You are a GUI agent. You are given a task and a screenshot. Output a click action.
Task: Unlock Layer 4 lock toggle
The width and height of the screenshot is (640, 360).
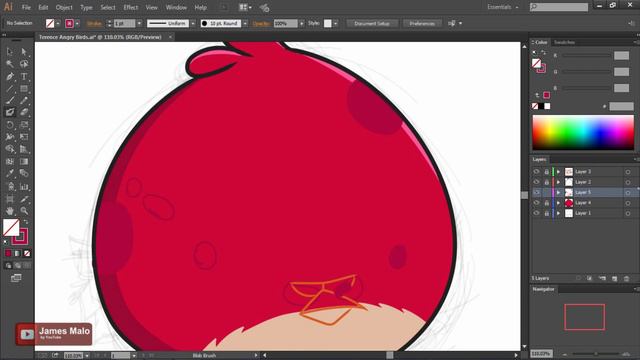(547, 203)
